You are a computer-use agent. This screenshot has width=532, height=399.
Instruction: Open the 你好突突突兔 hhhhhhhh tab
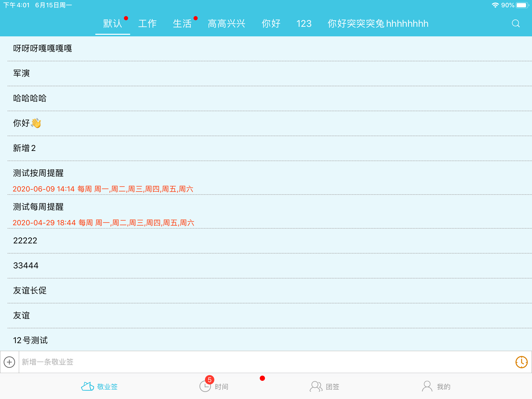point(378,24)
